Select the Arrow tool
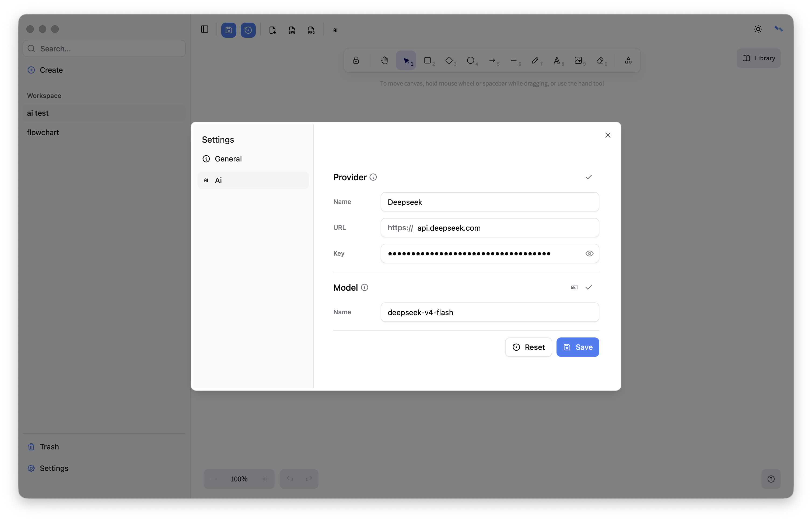 [x=492, y=61]
